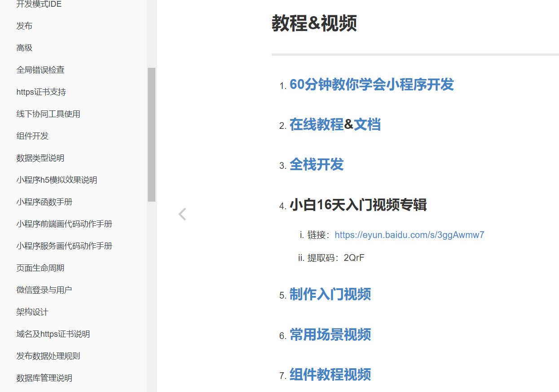Go to 微信登录与用户 page

44,290
